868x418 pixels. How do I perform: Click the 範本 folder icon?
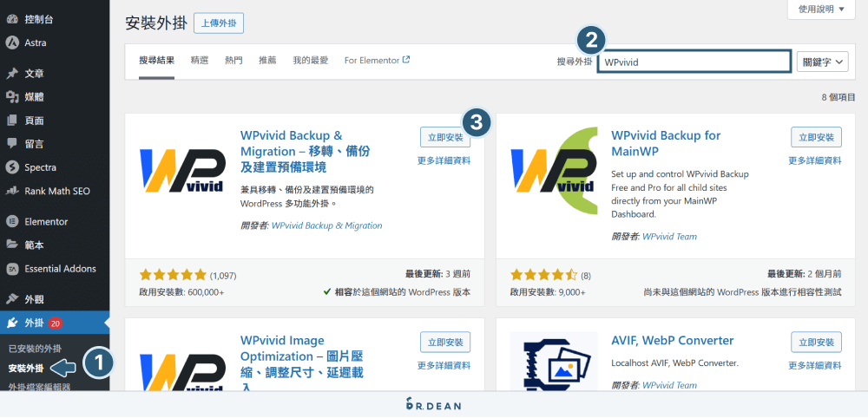[x=11, y=245]
